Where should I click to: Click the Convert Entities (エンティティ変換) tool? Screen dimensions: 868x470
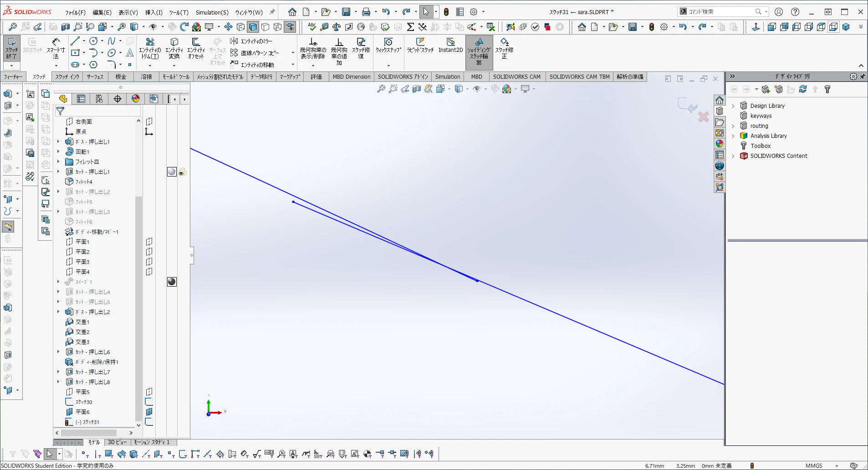click(x=174, y=48)
